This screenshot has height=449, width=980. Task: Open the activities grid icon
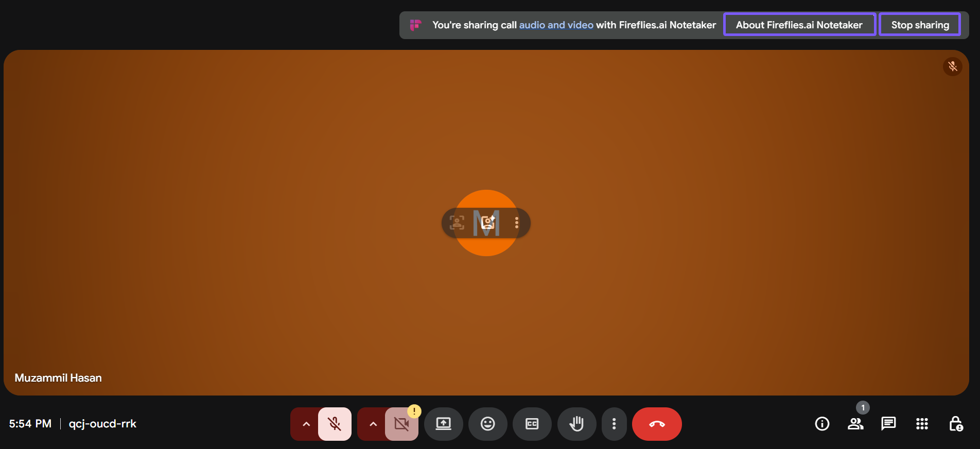922,424
